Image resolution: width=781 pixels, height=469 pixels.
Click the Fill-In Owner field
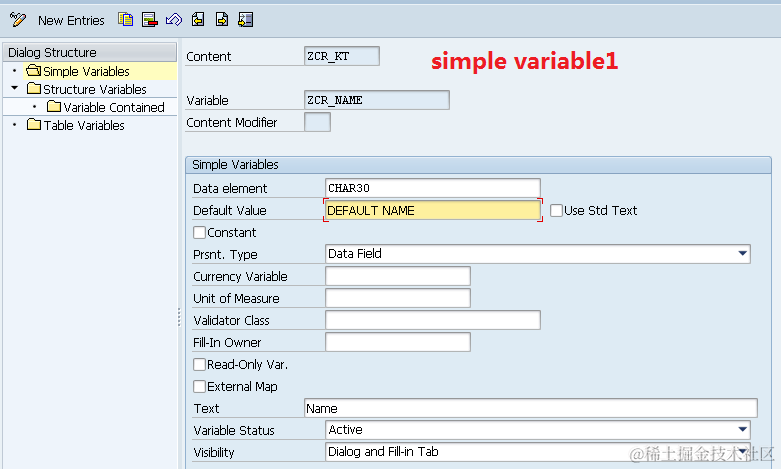(x=397, y=342)
